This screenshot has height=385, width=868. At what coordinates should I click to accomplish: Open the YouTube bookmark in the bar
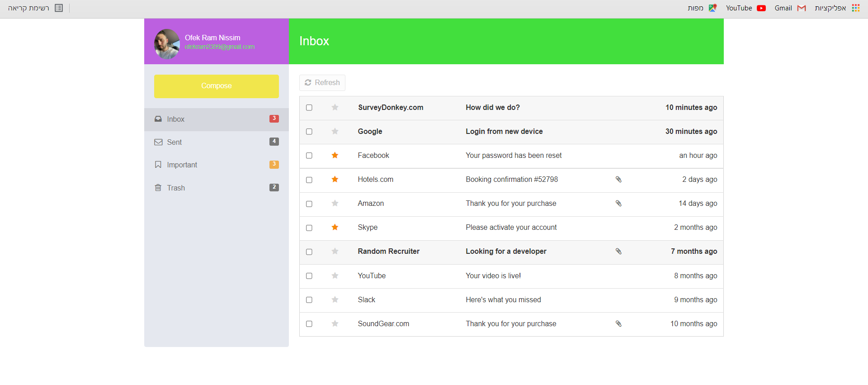point(745,8)
